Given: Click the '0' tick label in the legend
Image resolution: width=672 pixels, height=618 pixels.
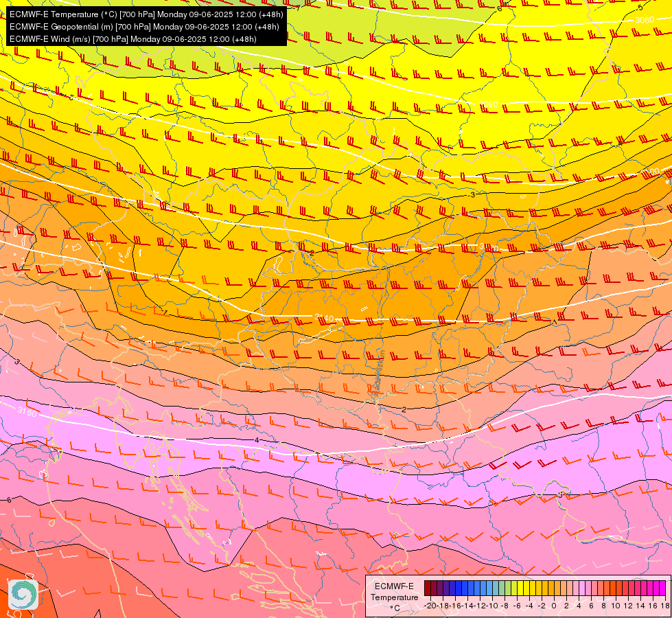Looking at the screenshot, I should [x=554, y=606].
